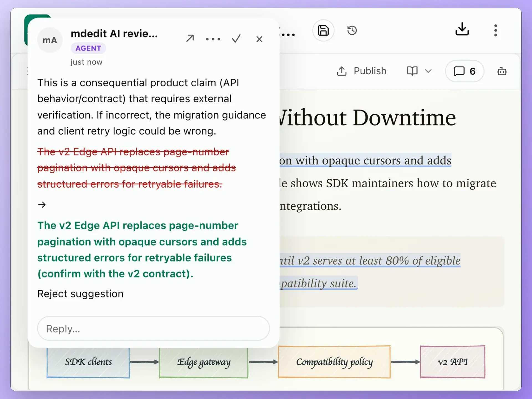Click the Publish button
This screenshot has height=399, width=532.
tap(362, 71)
